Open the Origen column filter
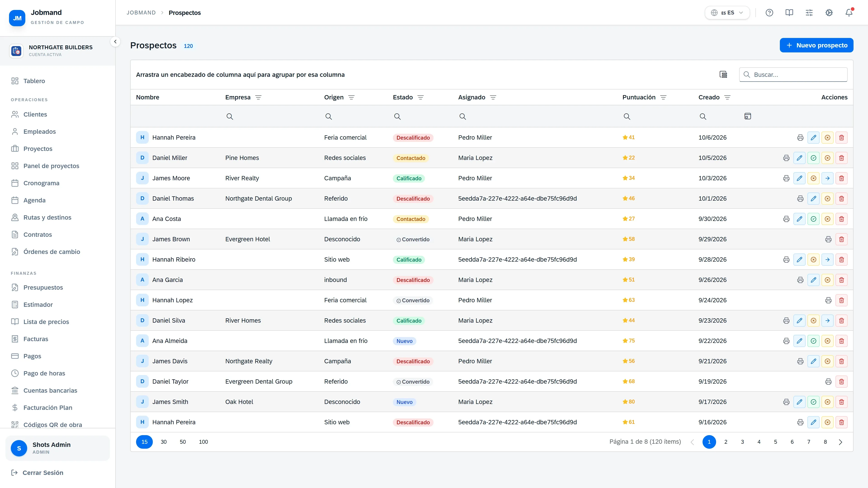Image resolution: width=868 pixels, height=488 pixels. click(x=351, y=97)
